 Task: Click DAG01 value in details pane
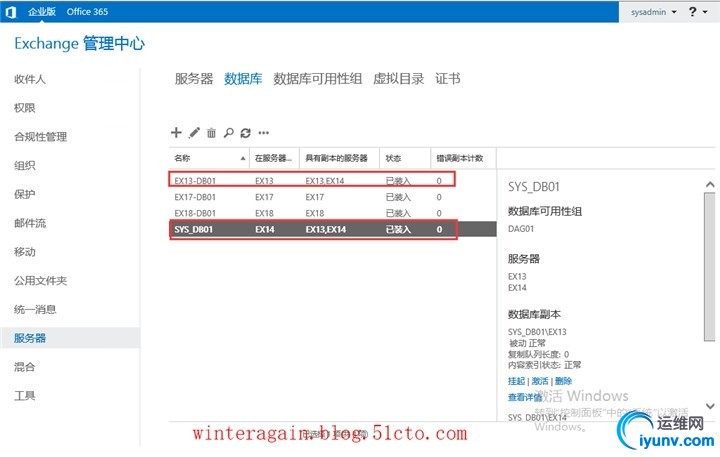tap(521, 229)
